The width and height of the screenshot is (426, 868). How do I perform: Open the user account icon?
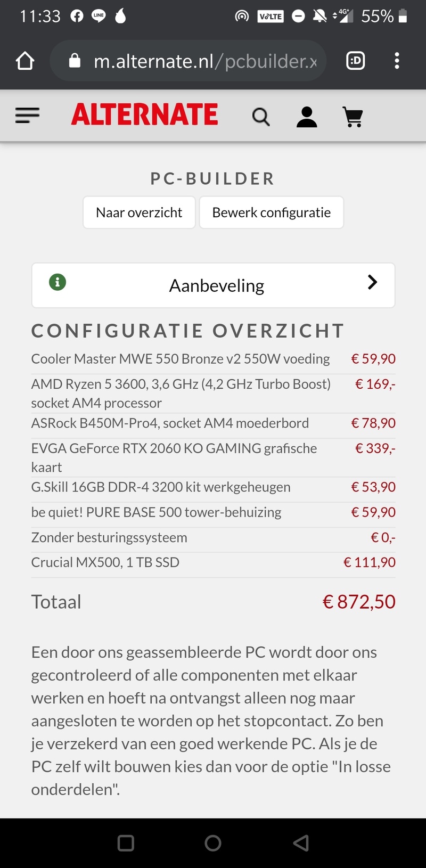tap(307, 117)
